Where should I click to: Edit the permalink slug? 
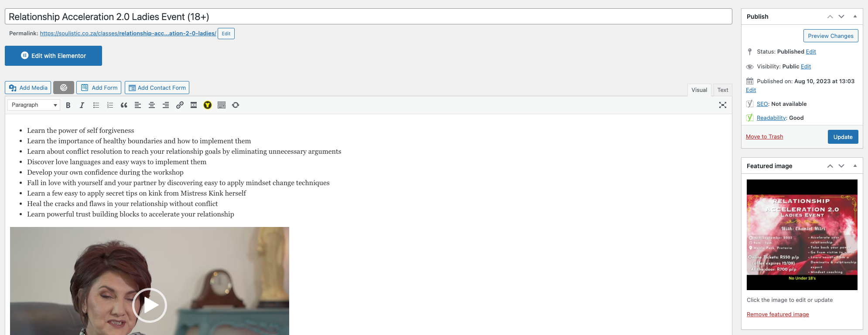[x=226, y=34]
